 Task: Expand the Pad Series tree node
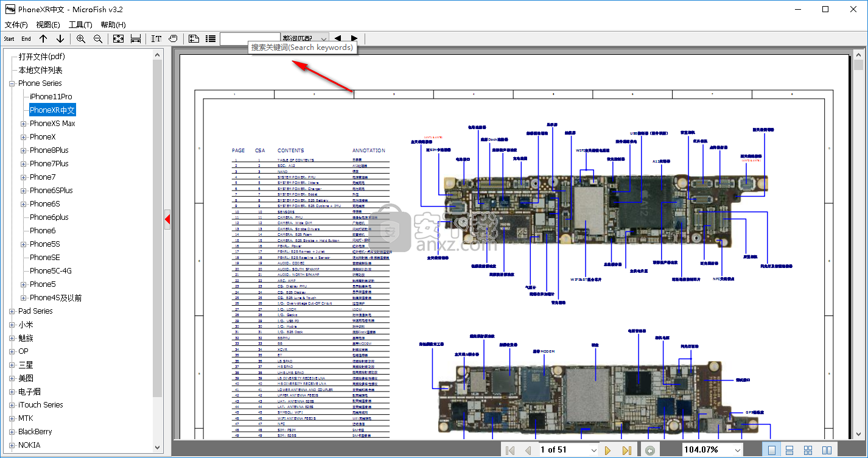tap(12, 311)
